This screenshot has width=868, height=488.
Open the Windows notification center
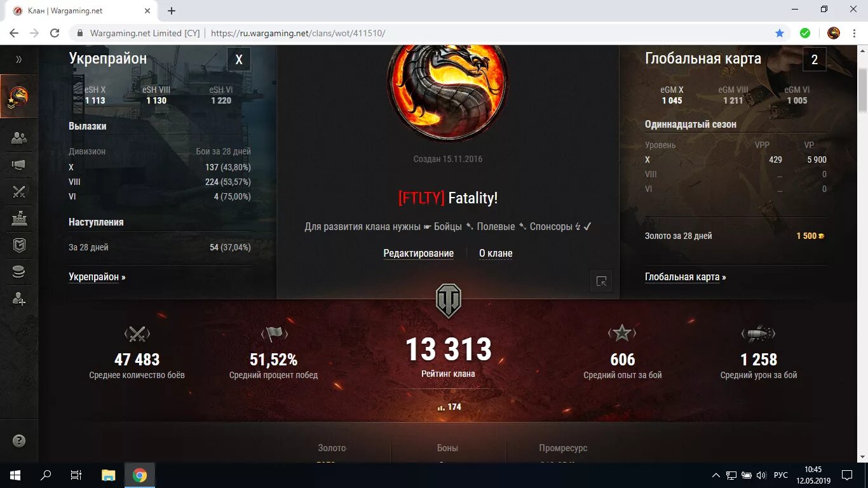[847, 475]
